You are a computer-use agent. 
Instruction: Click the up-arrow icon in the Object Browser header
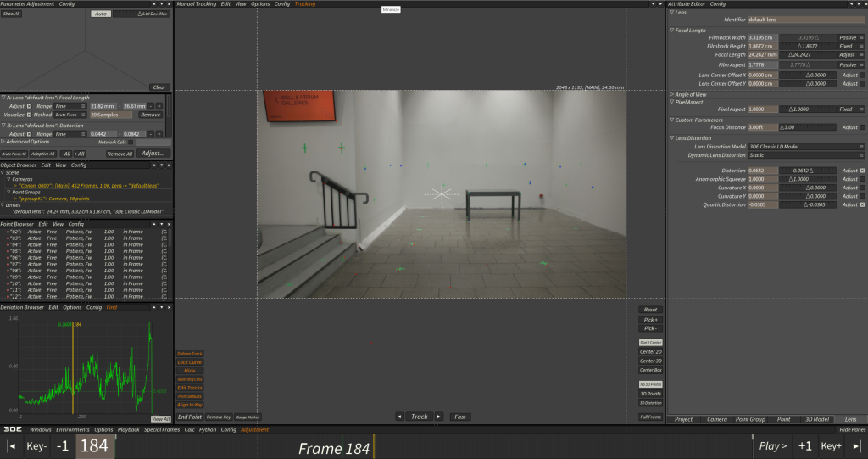tap(154, 165)
